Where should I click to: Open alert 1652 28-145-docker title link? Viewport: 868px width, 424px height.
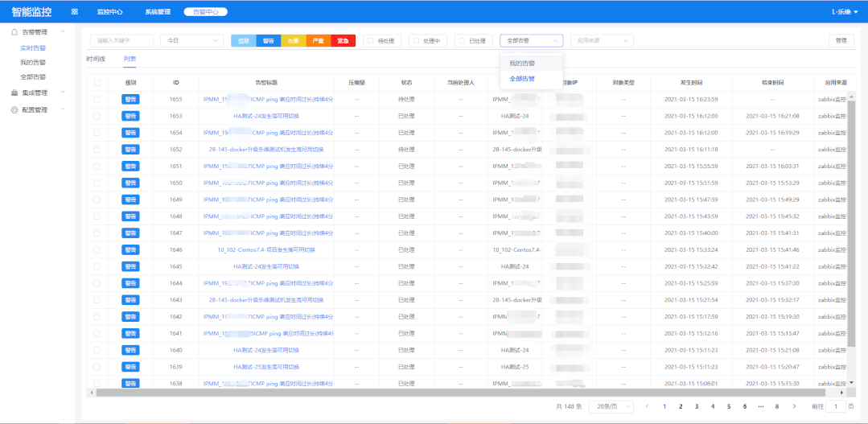click(x=266, y=150)
